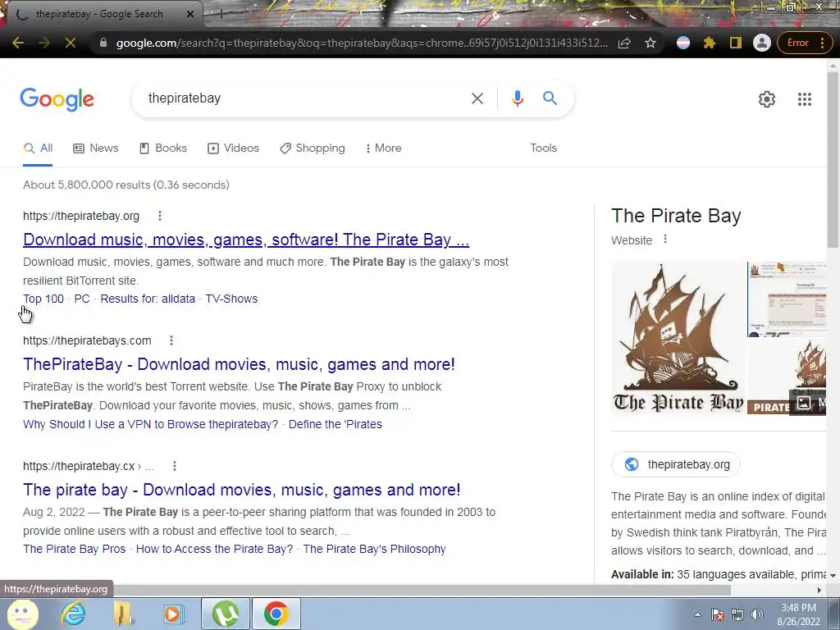Screen dimensions: 840x630
Task: Click the Pirate Bay ship logo image
Action: 678,337
